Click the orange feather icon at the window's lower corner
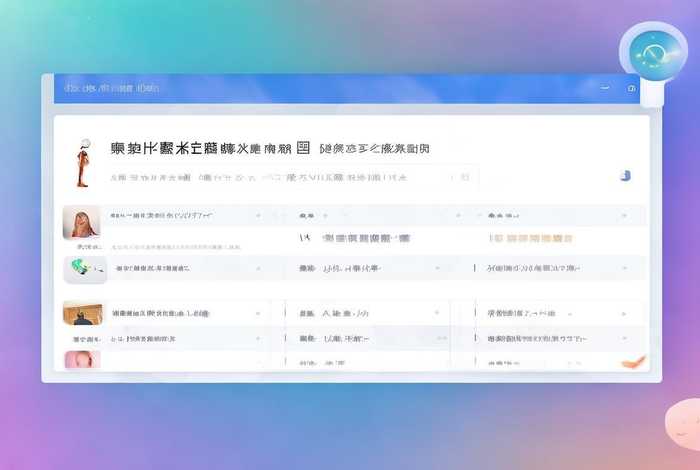 634,361
